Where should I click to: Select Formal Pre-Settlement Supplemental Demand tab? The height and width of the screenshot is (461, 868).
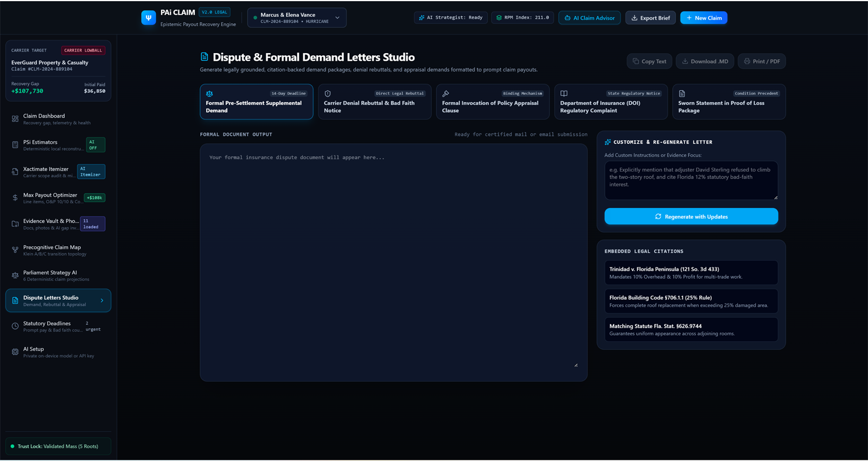[x=257, y=101]
